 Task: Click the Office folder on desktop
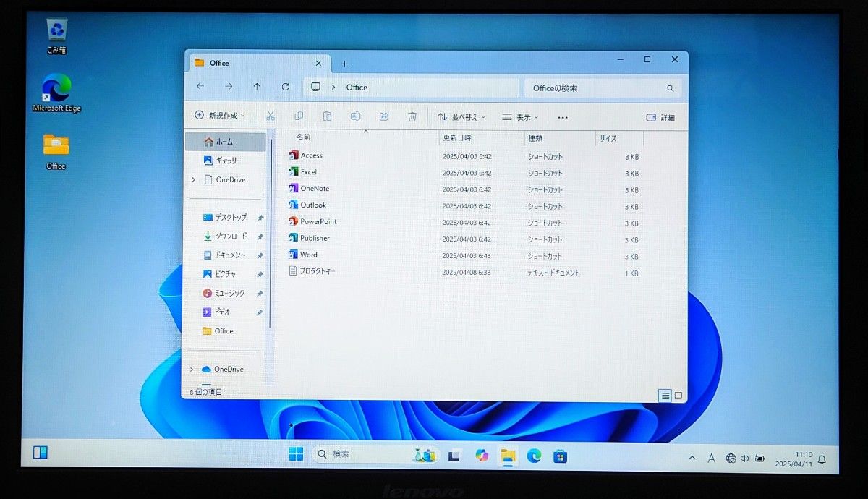click(x=56, y=151)
